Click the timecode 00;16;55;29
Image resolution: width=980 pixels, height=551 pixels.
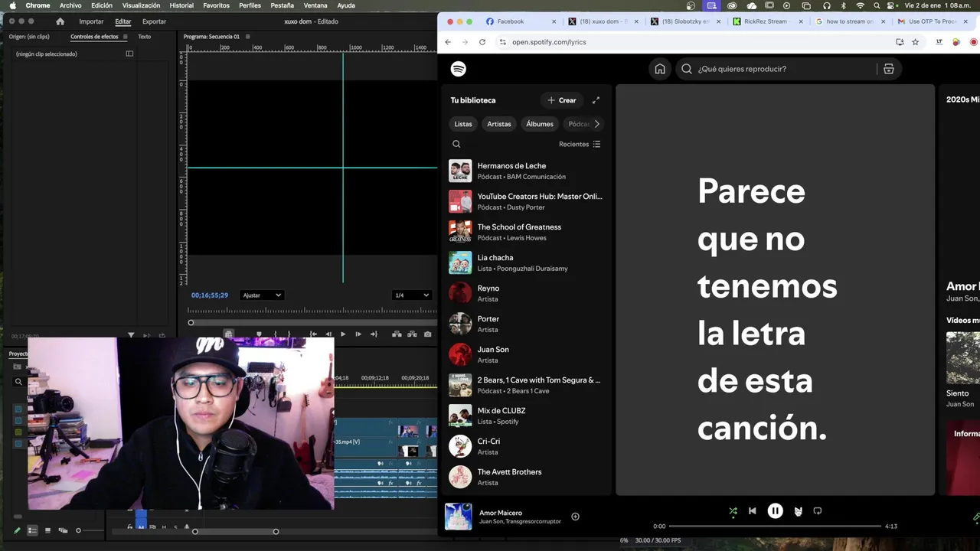tap(210, 295)
